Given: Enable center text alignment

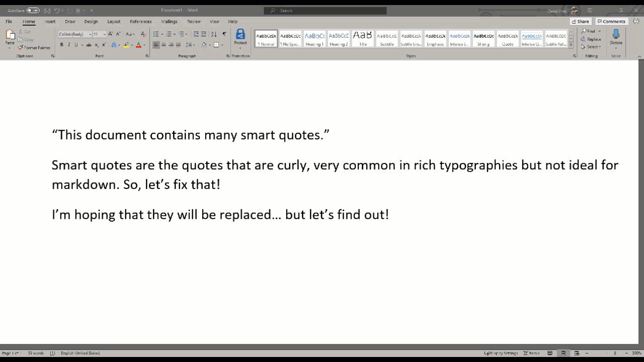Looking at the screenshot, I should pyautogui.click(x=164, y=45).
